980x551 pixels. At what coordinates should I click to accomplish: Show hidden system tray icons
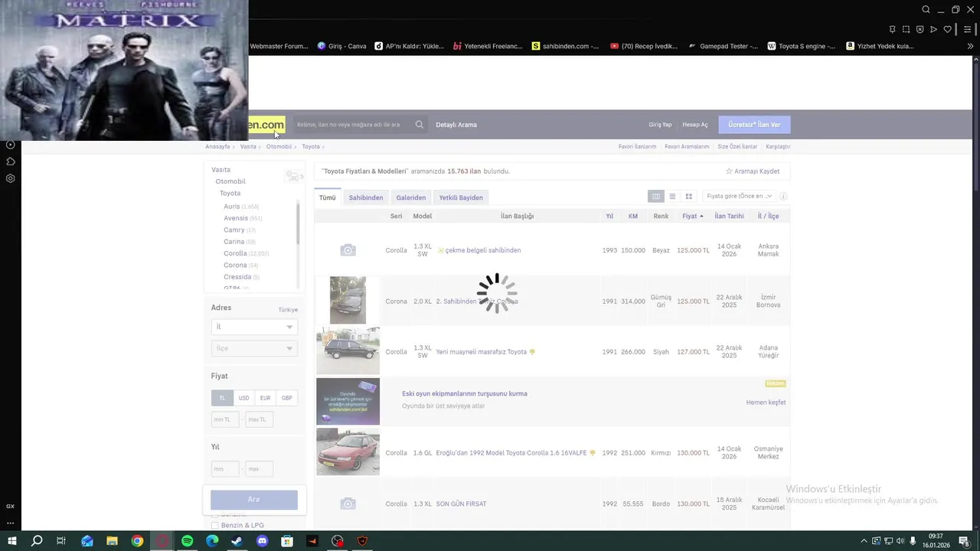(864, 541)
